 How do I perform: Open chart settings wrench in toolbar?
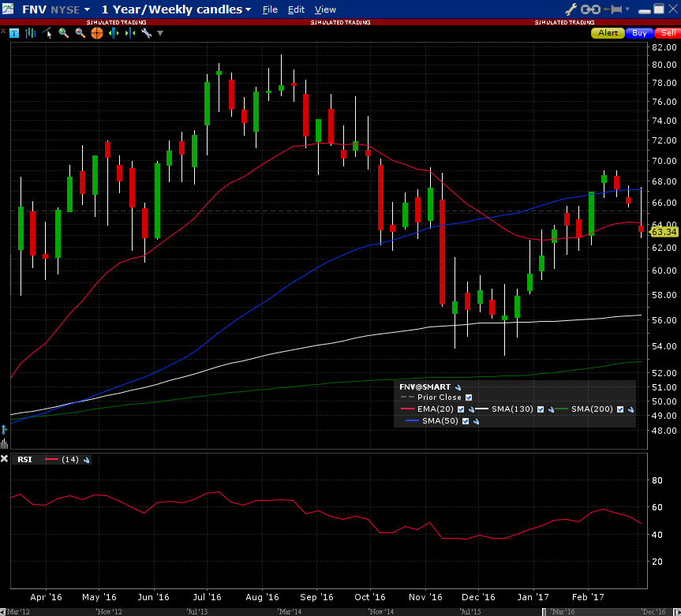pyautogui.click(x=146, y=33)
